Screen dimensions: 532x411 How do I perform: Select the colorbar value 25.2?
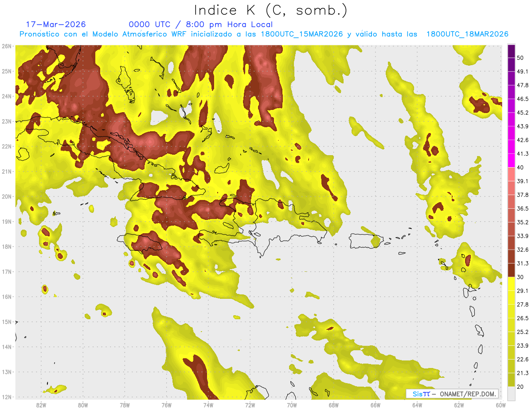pos(523,332)
